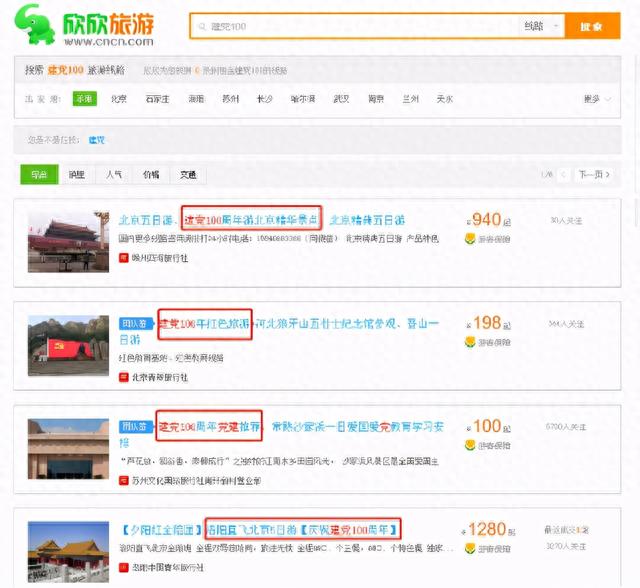Screen dimensions: 640x588
Task: Click red agency badge icon in the 100 listing
Action: tap(123, 481)
